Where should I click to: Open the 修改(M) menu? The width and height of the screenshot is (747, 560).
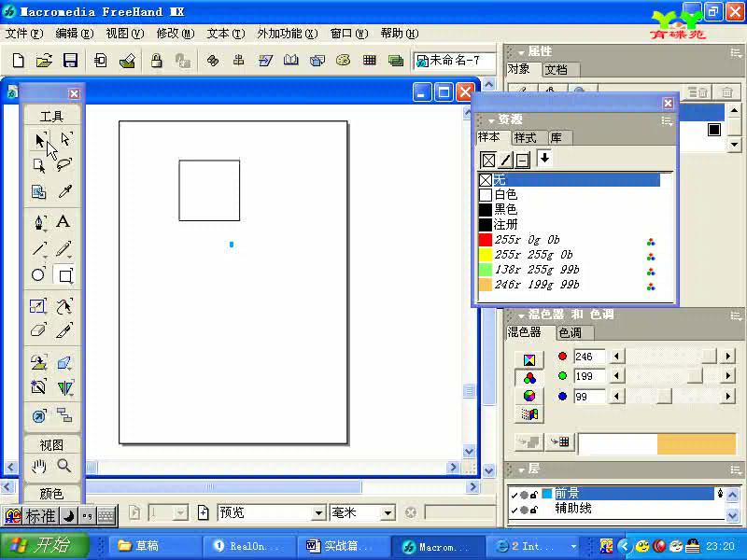coord(176,34)
